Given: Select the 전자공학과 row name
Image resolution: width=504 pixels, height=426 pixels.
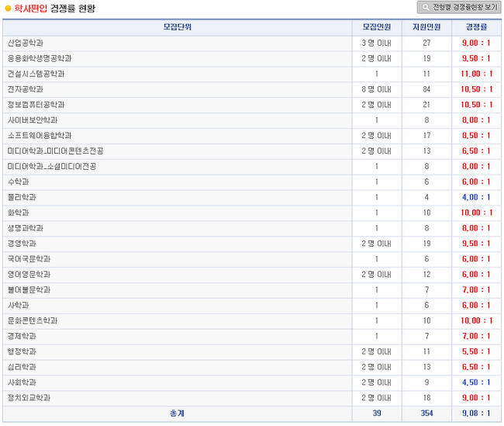Looking at the screenshot, I should tap(26, 89).
